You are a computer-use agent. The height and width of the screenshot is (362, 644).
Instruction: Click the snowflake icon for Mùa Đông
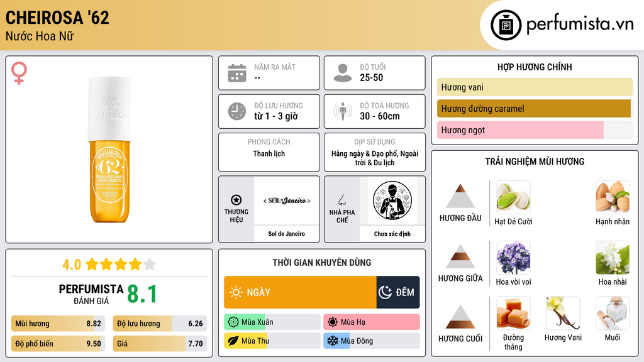tap(333, 341)
